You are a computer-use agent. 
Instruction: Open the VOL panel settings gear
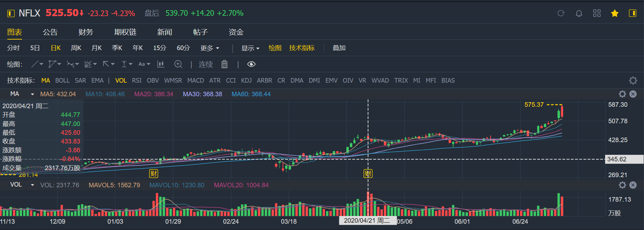tap(622, 185)
